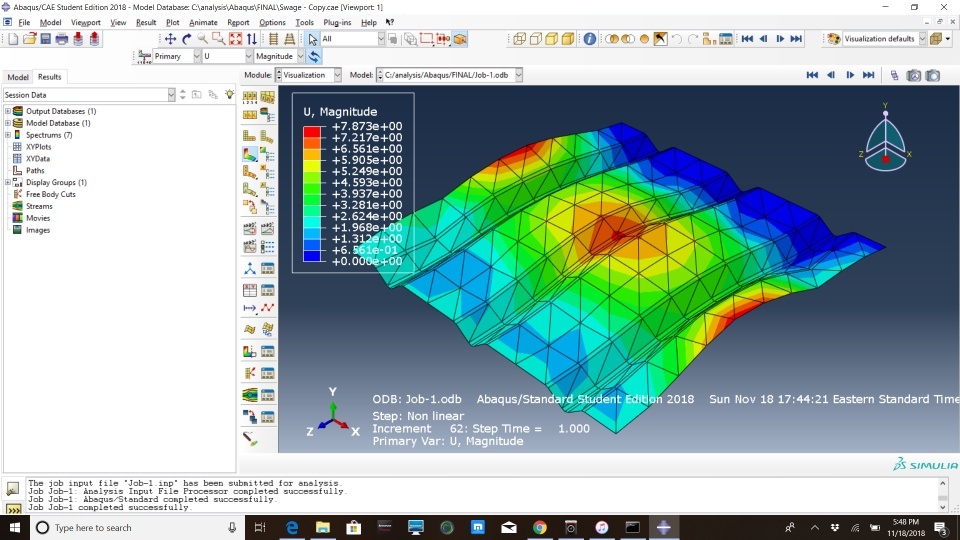Open the Plug-ins menu

tap(337, 23)
